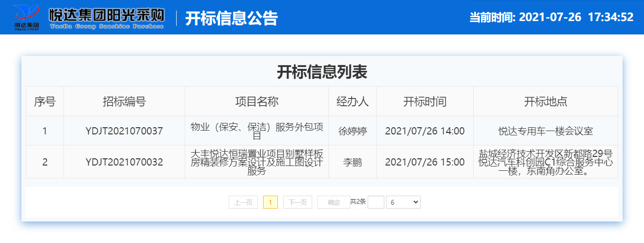This screenshot has width=644, height=243.
Task: Select bid number YDJT2021070037
Action: point(124,131)
